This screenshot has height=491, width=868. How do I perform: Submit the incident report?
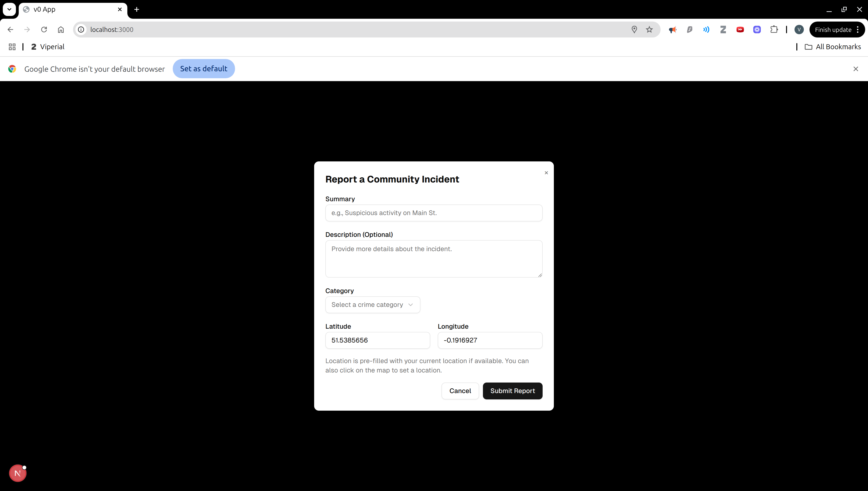pos(512,391)
